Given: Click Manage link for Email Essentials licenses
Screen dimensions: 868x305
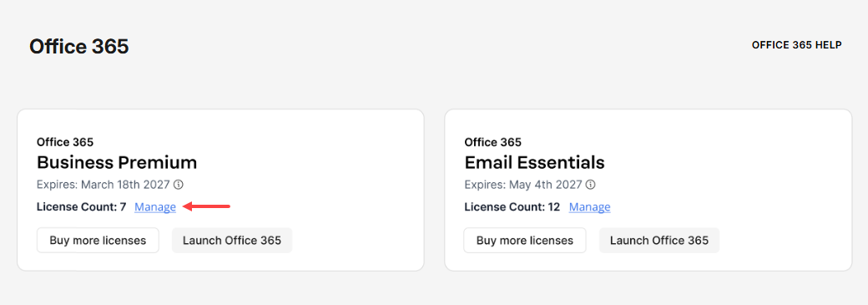Looking at the screenshot, I should 589,207.
